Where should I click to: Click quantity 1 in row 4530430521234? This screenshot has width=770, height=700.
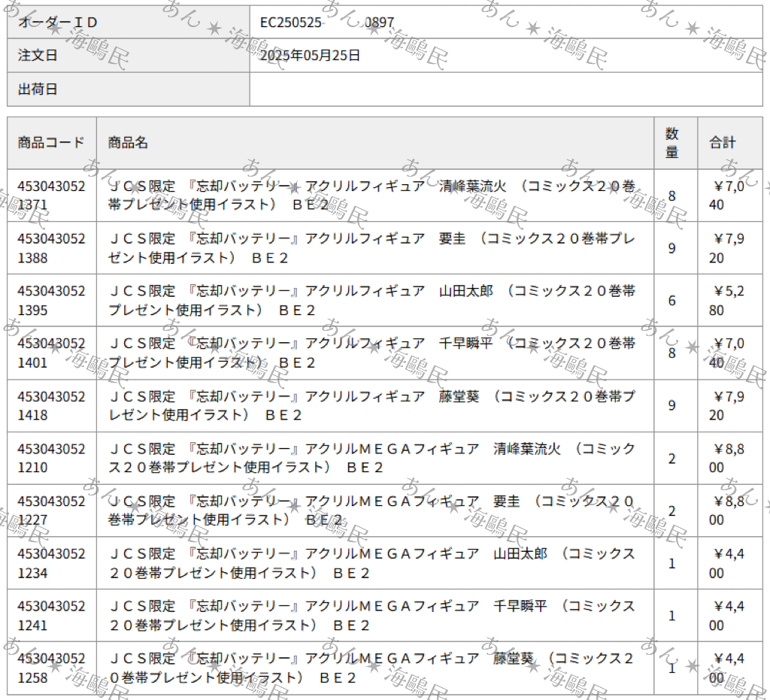tap(671, 564)
